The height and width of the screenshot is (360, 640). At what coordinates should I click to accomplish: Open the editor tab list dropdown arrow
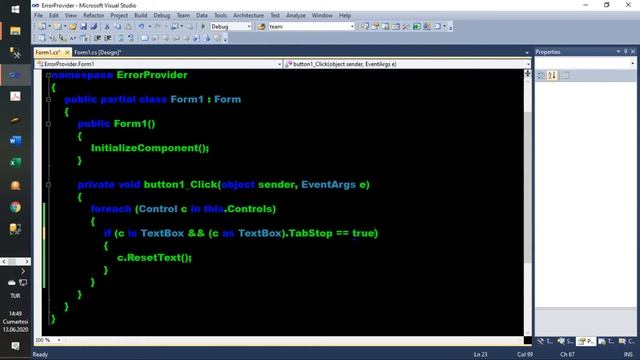pyautogui.click(x=527, y=53)
